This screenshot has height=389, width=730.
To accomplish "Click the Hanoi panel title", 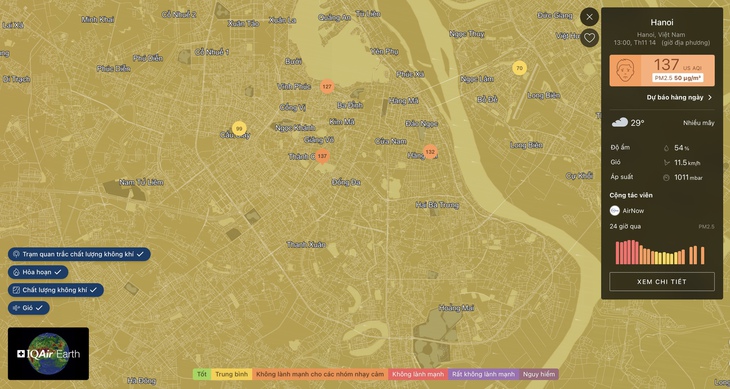I will click(662, 22).
